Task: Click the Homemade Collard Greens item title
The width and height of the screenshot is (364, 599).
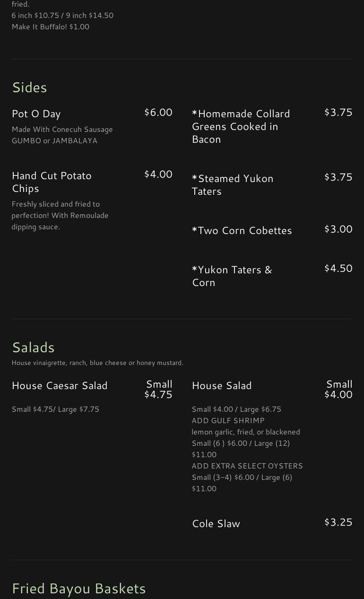Action: pyautogui.click(x=241, y=126)
